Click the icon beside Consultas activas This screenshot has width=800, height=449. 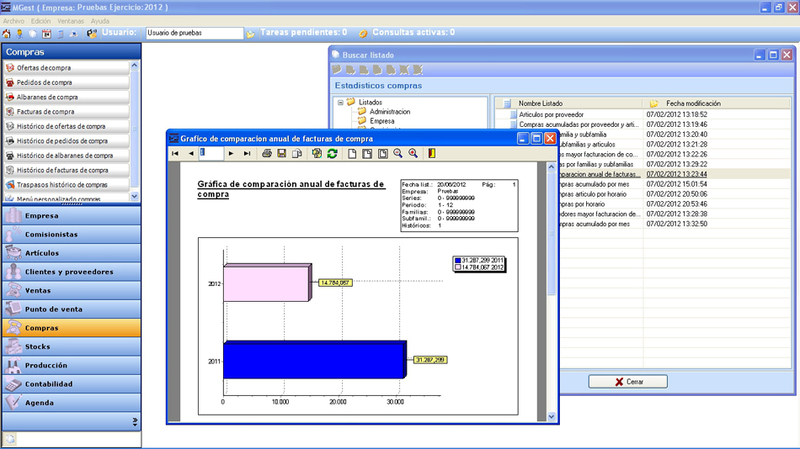tap(363, 34)
